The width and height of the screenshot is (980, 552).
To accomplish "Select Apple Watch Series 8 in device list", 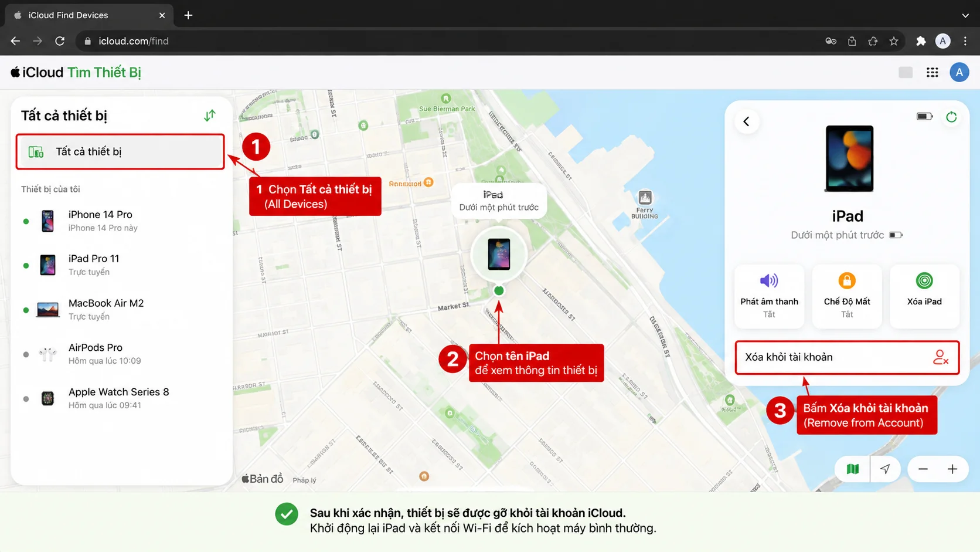I will pos(121,398).
